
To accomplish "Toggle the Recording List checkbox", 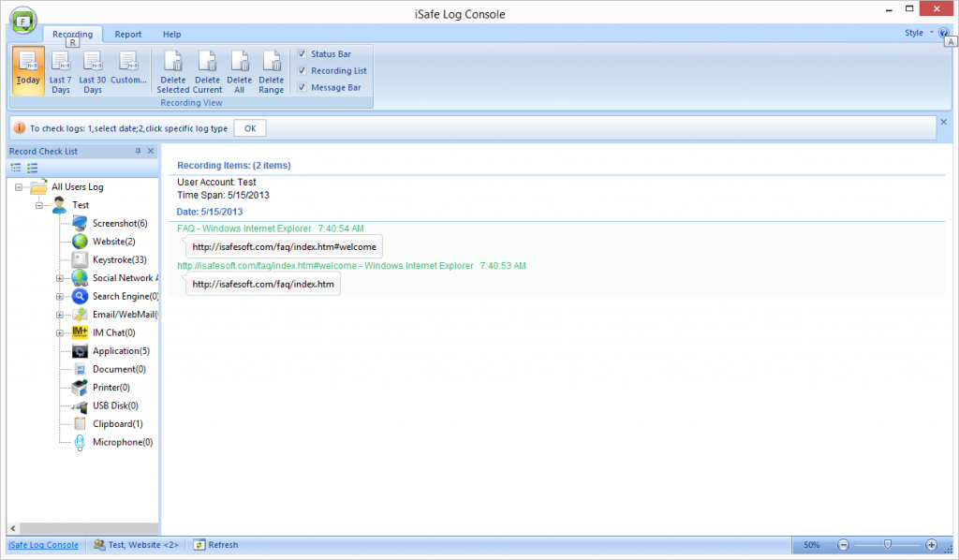I will [302, 71].
